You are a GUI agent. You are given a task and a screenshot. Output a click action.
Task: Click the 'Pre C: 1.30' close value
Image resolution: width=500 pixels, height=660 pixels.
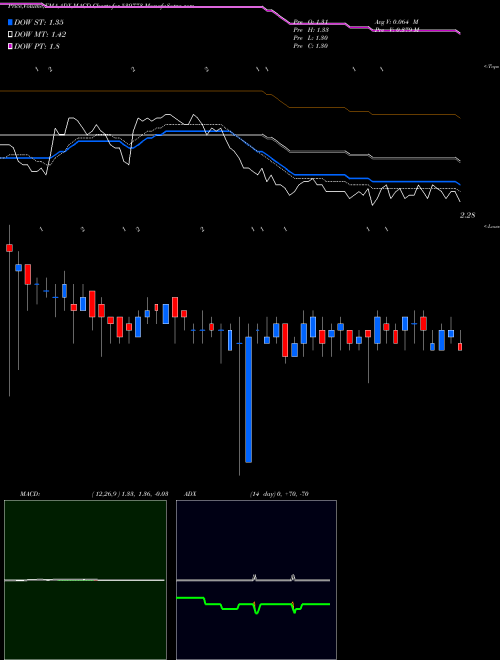click(x=311, y=46)
